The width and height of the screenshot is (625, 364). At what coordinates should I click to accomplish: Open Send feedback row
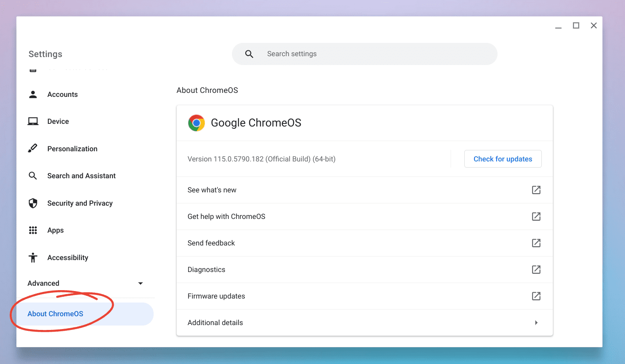pos(365,243)
